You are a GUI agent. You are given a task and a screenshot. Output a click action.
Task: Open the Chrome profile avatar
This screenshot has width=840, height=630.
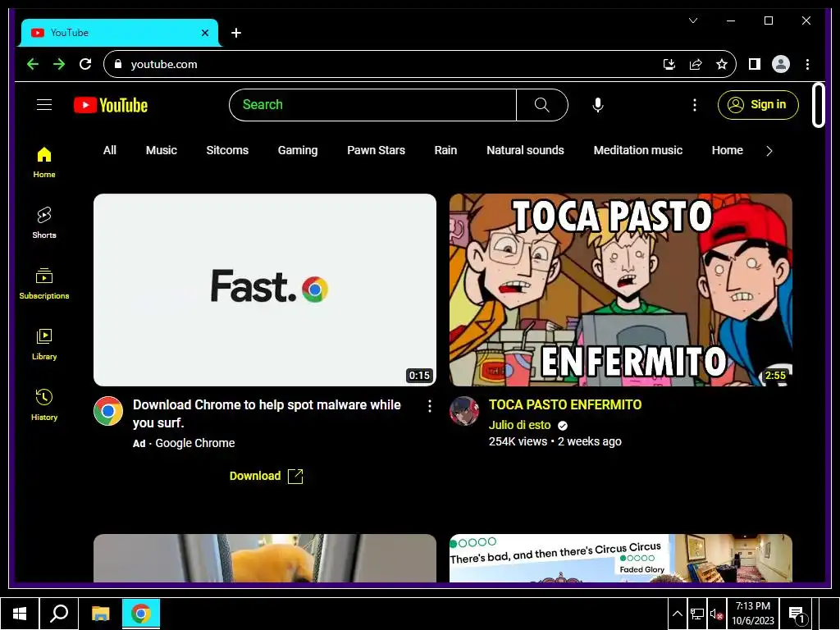tap(781, 64)
